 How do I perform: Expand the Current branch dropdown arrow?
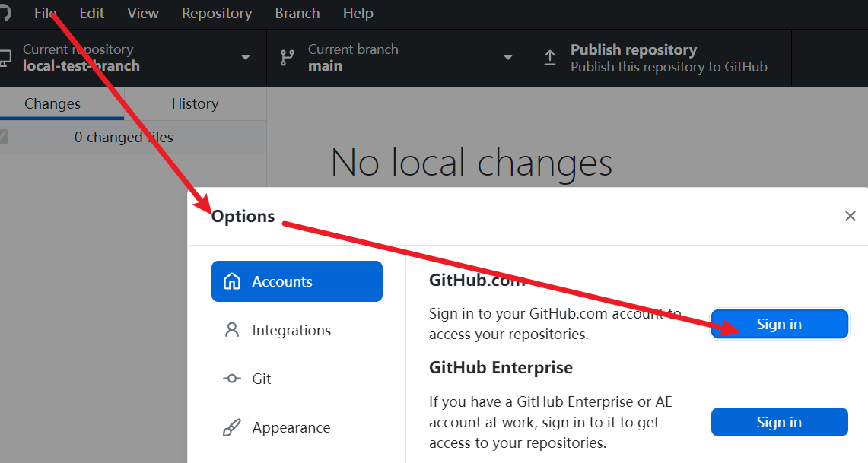[x=507, y=58]
